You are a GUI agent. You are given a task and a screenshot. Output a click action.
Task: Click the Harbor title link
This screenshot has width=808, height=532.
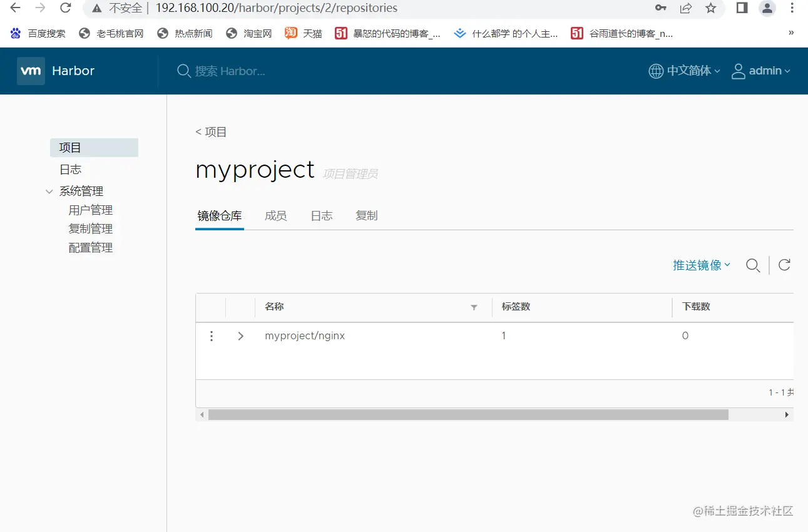tap(73, 71)
